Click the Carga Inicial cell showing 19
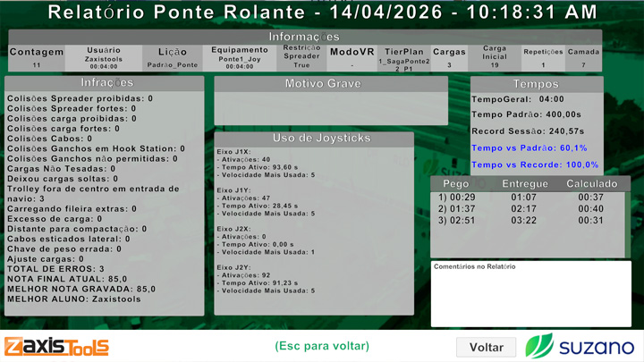 pyautogui.click(x=495, y=58)
